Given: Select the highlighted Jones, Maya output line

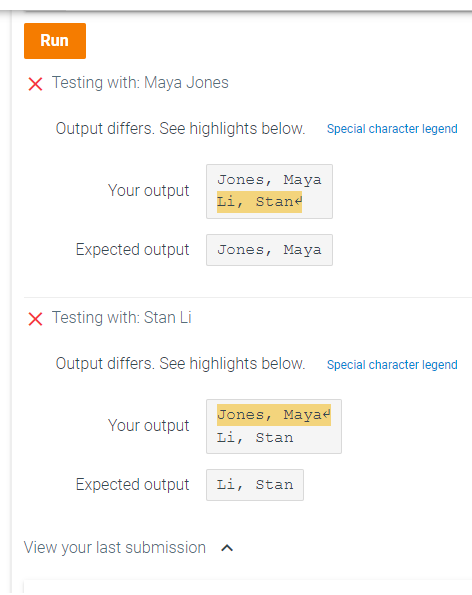Looking at the screenshot, I should click(274, 415).
